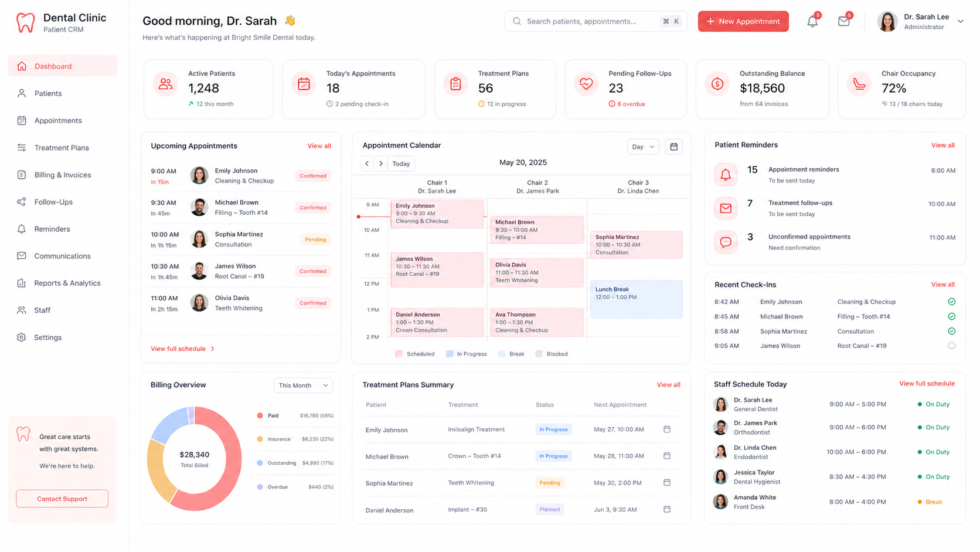Click the New Appointment button
The width and height of the screenshot is (980, 552).
click(x=743, y=22)
